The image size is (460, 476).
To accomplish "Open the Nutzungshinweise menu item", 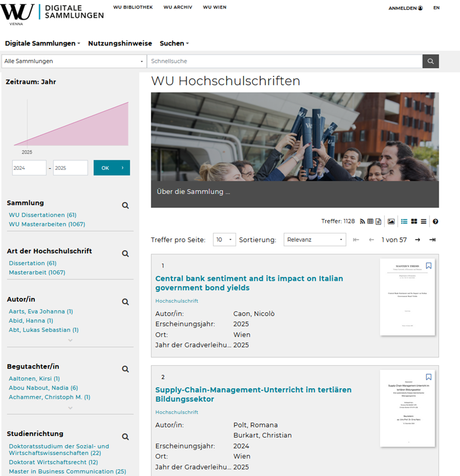I will [x=120, y=43].
